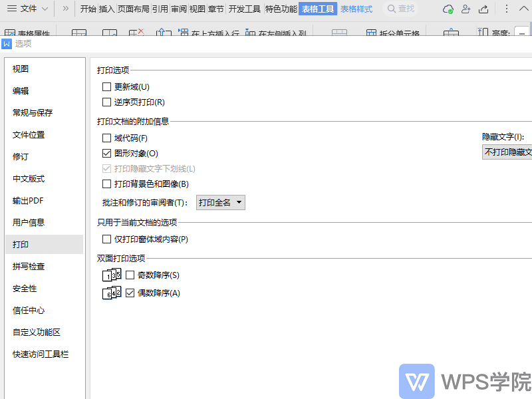The width and height of the screenshot is (532, 399).
Task: Select 快速访问工具栏 in options sidebar
Action: 44,354
